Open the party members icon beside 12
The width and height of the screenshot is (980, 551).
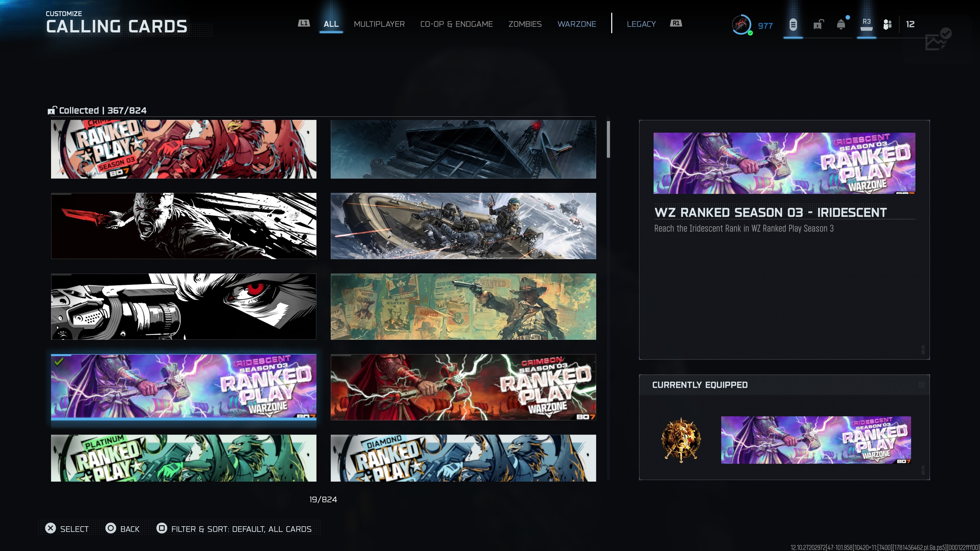[x=887, y=25]
